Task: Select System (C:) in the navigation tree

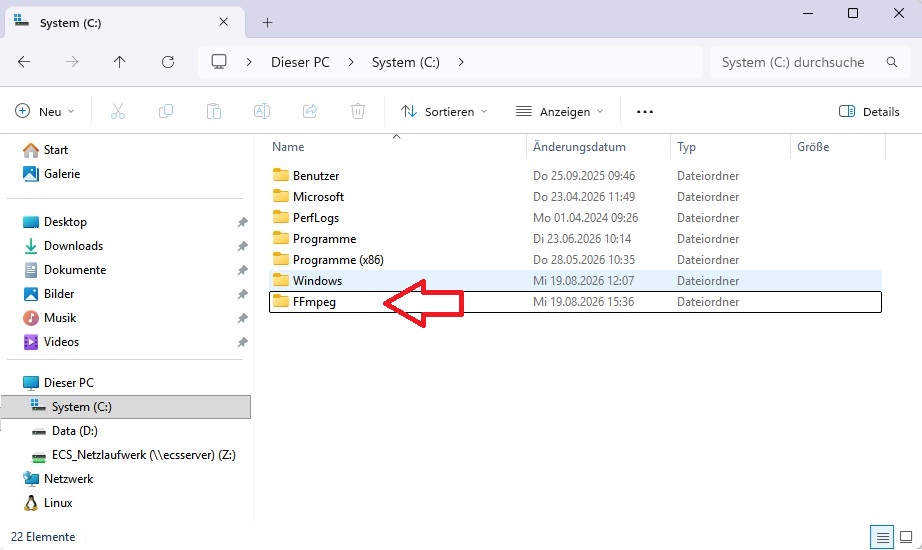Action: (126, 407)
